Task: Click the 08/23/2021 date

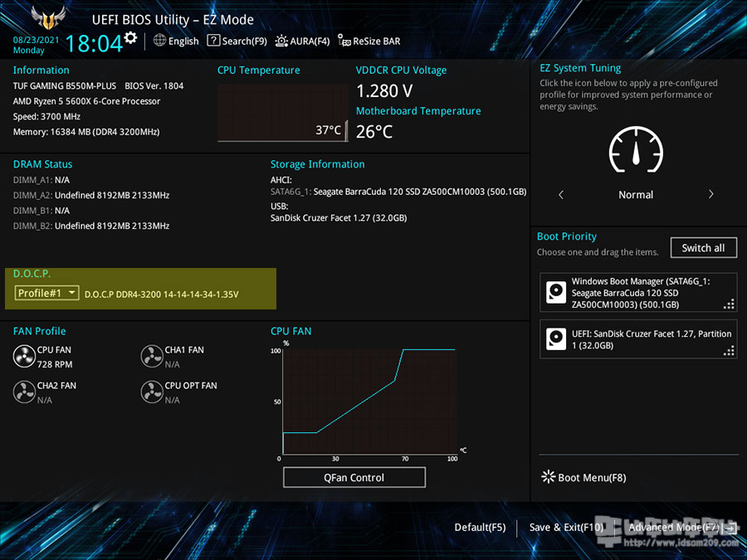Action: (x=37, y=40)
